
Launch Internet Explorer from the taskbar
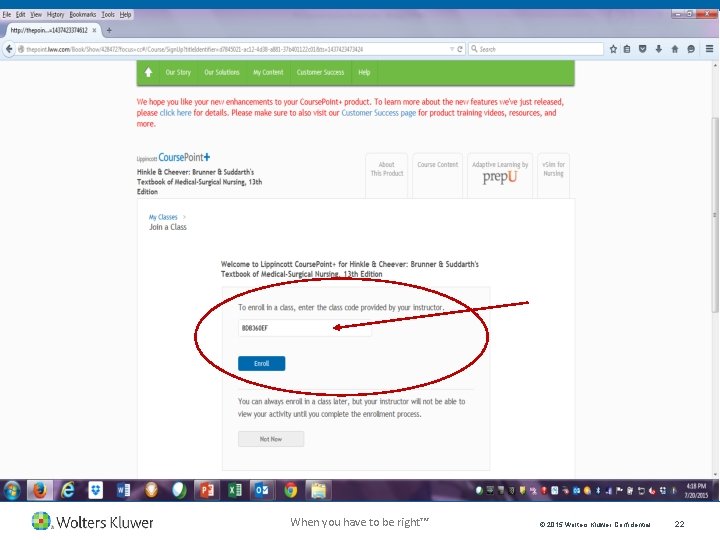click(68, 490)
